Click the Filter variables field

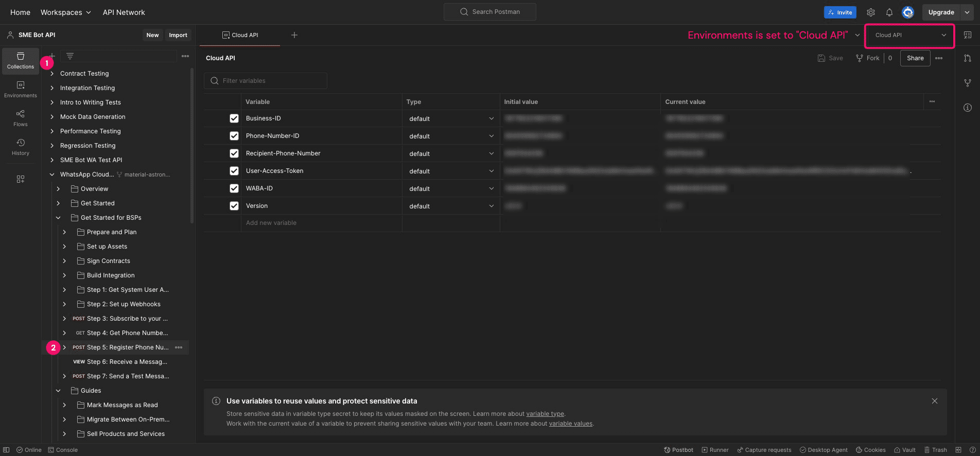[x=266, y=81]
